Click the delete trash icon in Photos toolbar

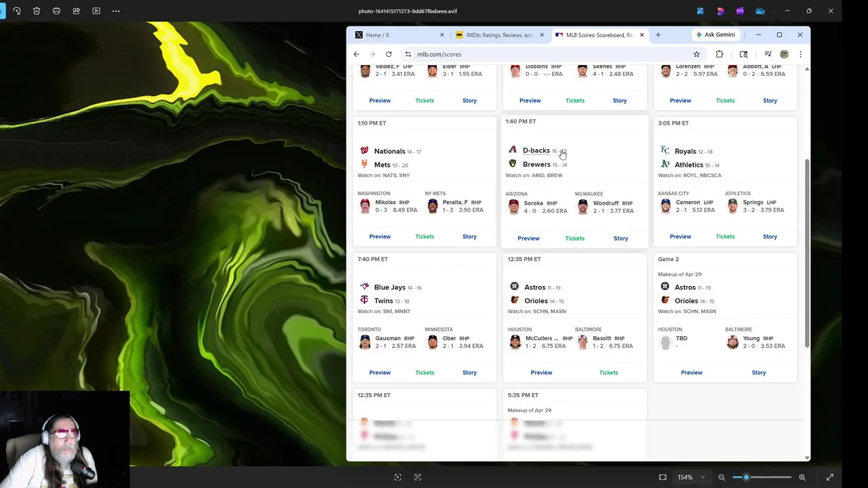click(37, 11)
